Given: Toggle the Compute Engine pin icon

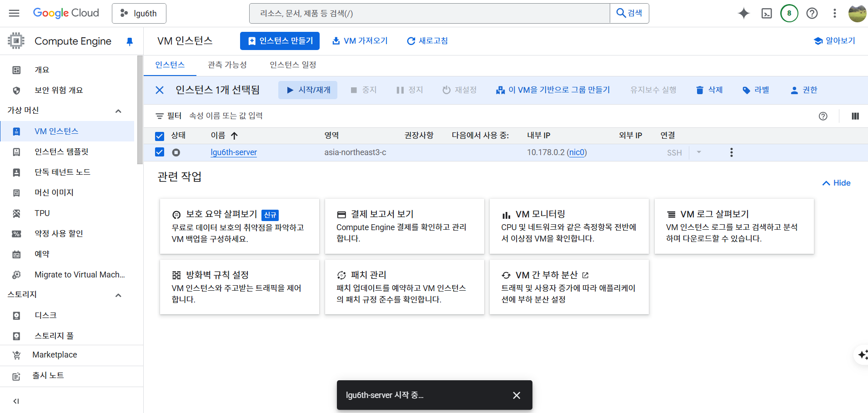Looking at the screenshot, I should tap(130, 41).
